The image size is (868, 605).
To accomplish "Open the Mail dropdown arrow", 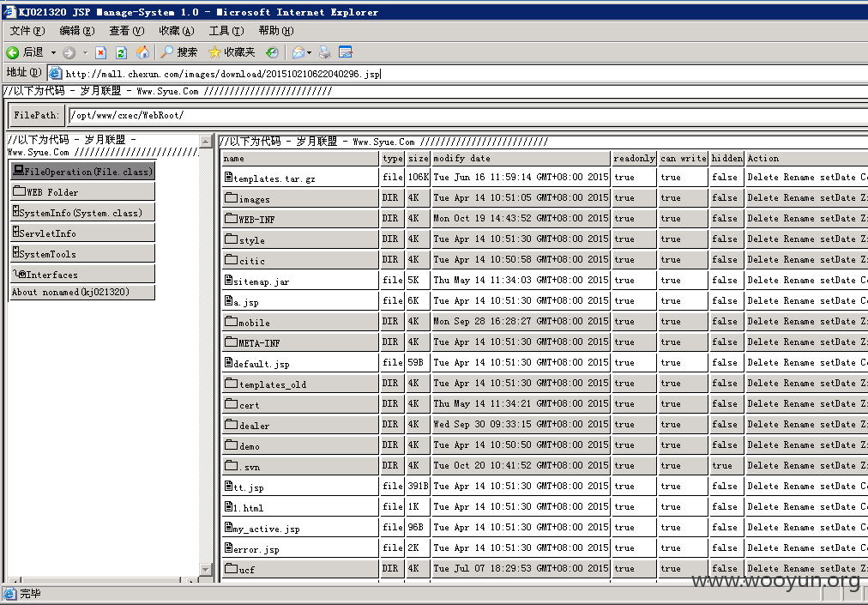I will pos(309,52).
